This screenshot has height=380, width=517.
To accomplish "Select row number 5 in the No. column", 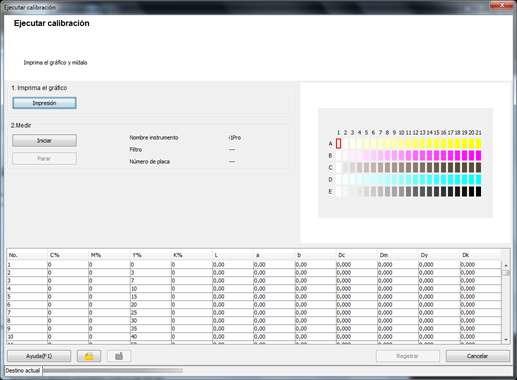I will [27, 297].
